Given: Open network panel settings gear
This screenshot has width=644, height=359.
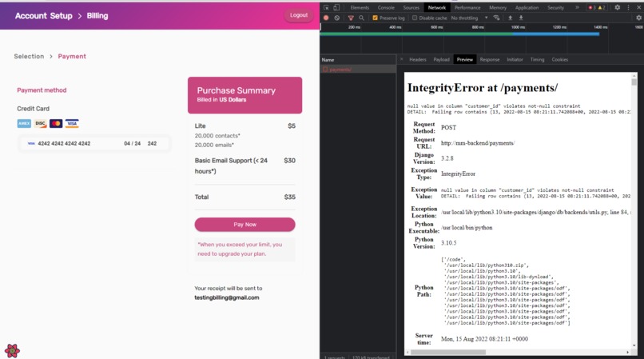Looking at the screenshot, I should click(638, 18).
